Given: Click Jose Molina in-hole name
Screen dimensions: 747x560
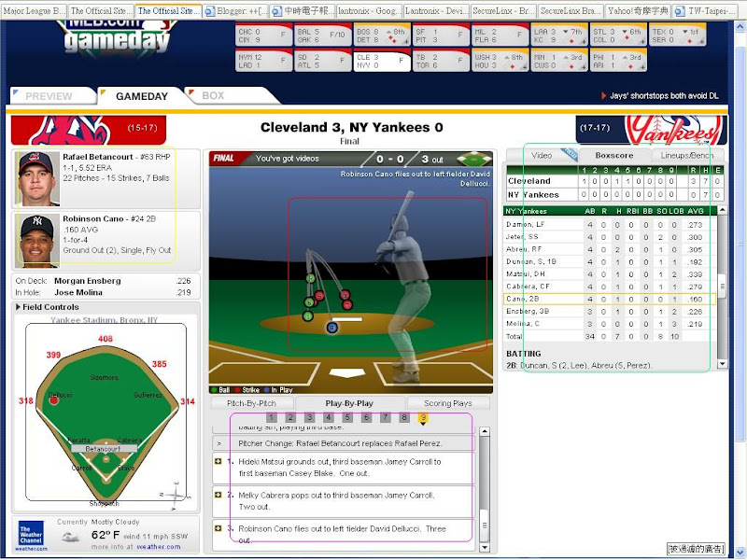Looking at the screenshot, I should click(78, 292).
